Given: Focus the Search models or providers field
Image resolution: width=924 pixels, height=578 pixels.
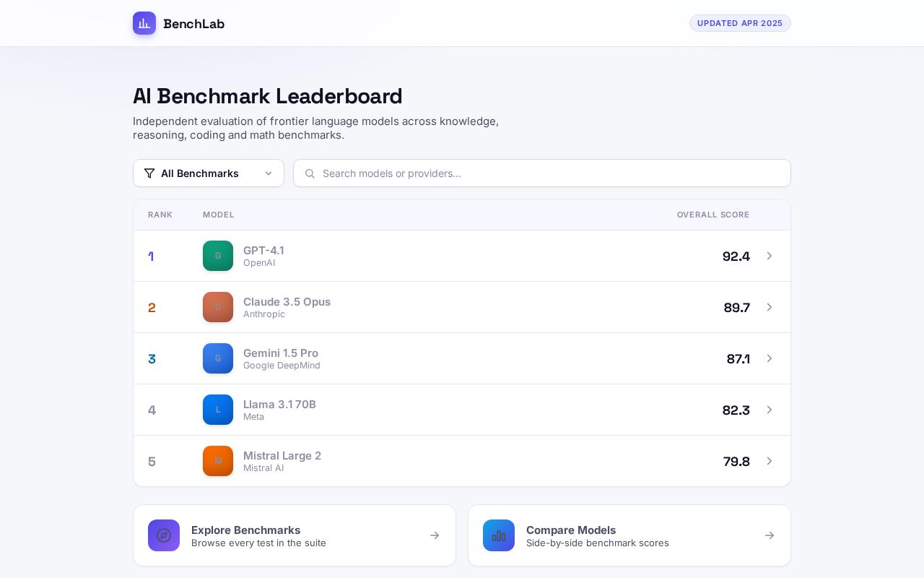Looking at the screenshot, I should coord(542,173).
